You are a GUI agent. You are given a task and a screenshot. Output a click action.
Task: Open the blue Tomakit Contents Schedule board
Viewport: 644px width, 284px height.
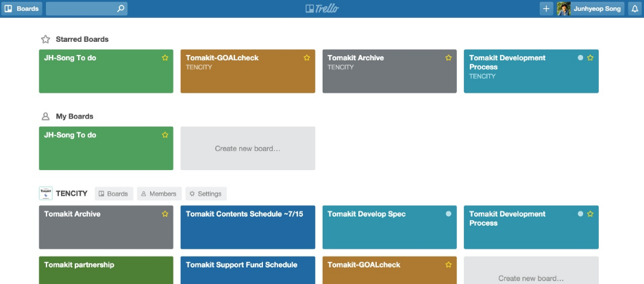(x=247, y=226)
